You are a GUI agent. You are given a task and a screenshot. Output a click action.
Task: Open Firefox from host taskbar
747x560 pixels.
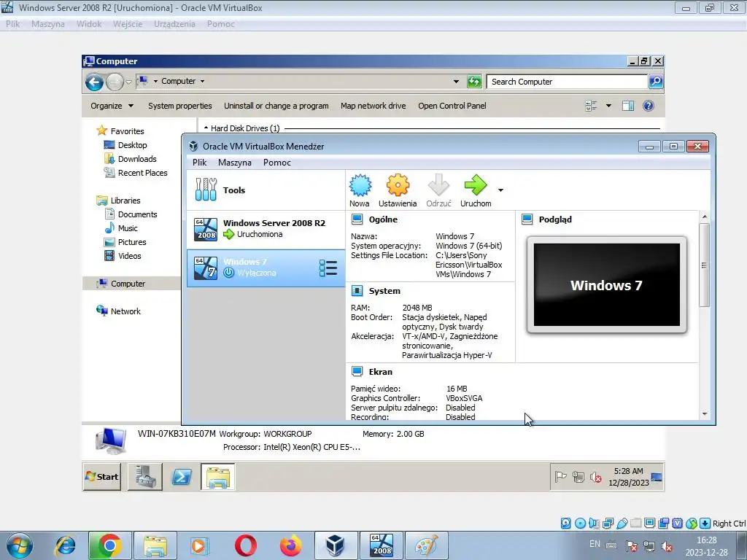pyautogui.click(x=290, y=545)
